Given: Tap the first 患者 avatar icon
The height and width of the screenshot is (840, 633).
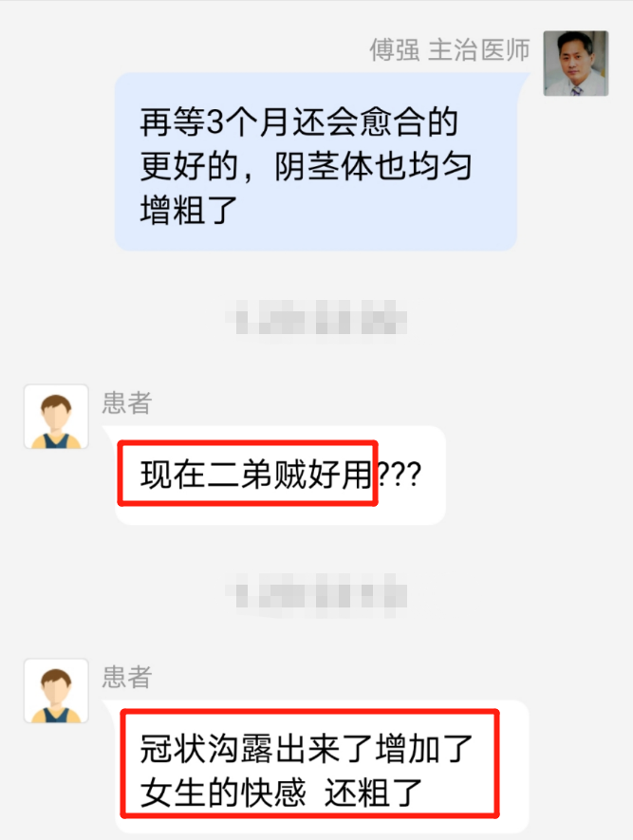Looking at the screenshot, I should 56,417.
